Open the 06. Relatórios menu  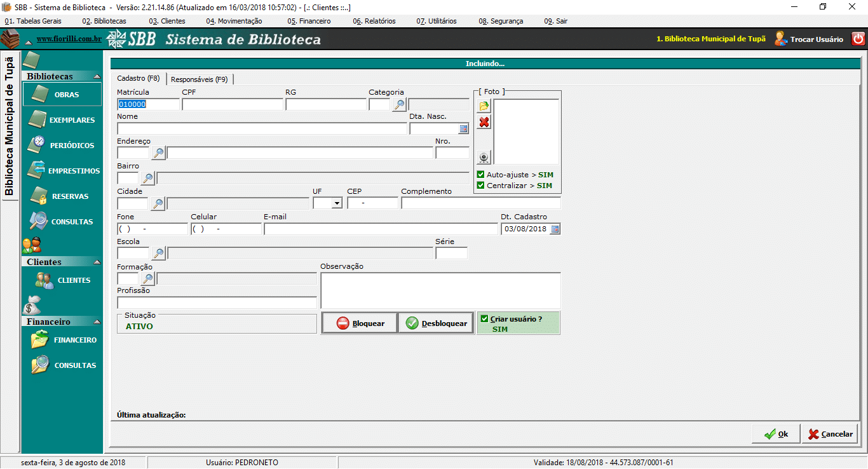tap(374, 21)
